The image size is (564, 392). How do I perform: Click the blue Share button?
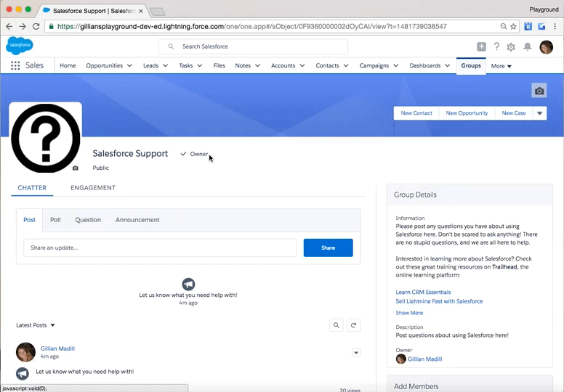tap(328, 248)
